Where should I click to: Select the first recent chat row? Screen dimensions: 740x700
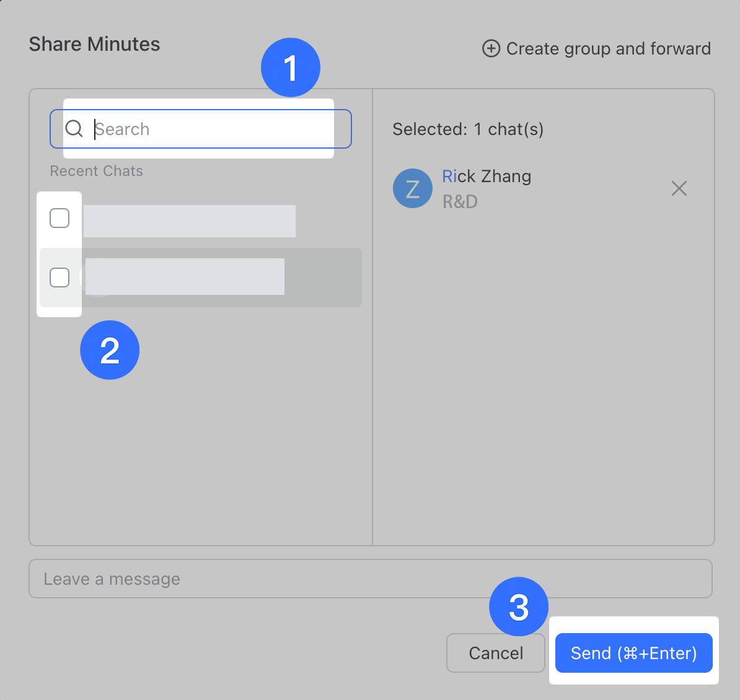point(189,221)
